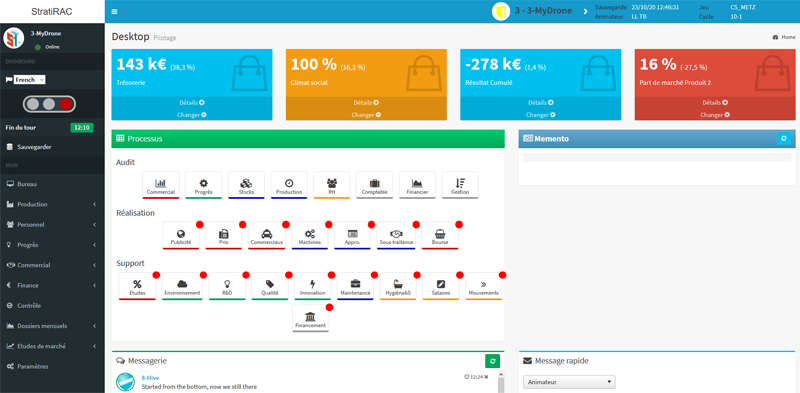Toggle the sidebar with hamburger icon
This screenshot has width=800, height=393.
pos(114,11)
